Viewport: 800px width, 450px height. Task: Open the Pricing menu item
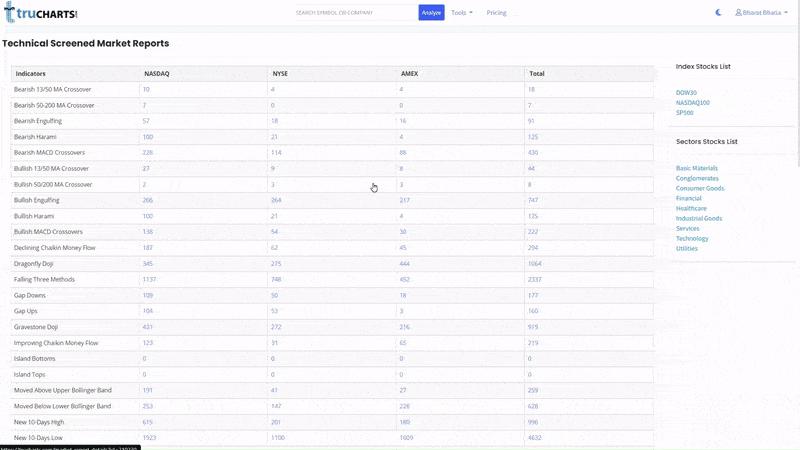496,13
